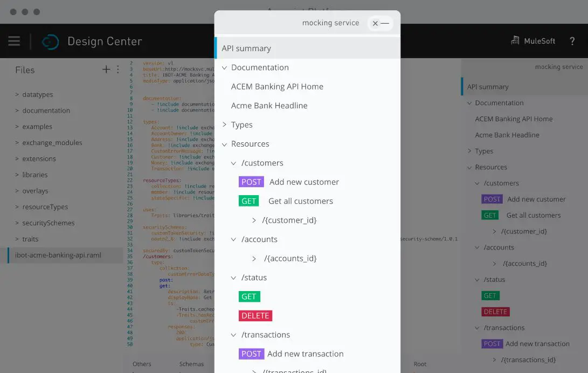Image resolution: width=588 pixels, height=373 pixels.
Task: Expand /{customer_id} in the popup
Action: (254, 220)
